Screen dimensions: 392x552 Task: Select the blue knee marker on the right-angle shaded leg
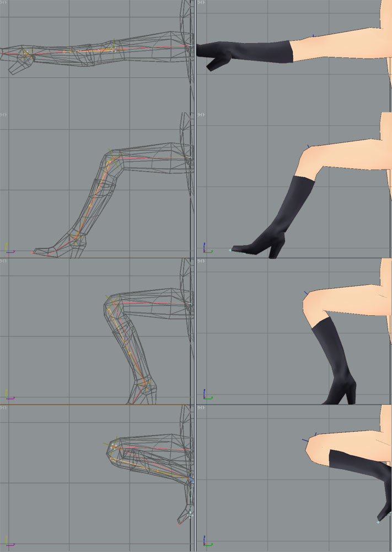[305, 293]
